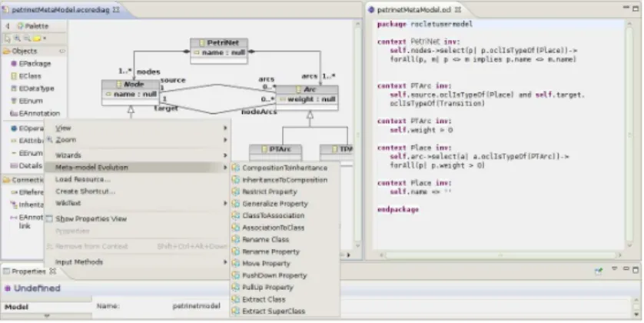
Task: Select the EPackage palette tool
Action: (x=31, y=64)
